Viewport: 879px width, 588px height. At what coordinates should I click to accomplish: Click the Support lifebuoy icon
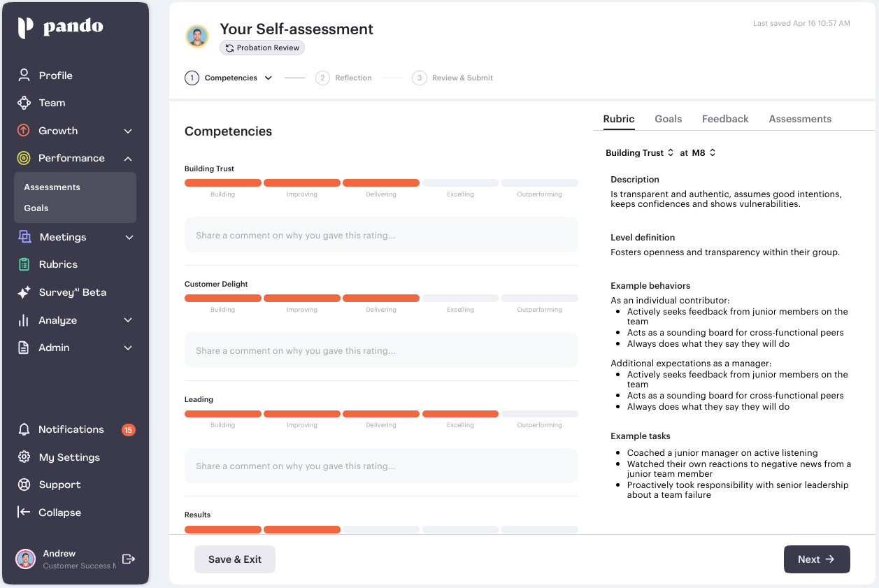24,485
